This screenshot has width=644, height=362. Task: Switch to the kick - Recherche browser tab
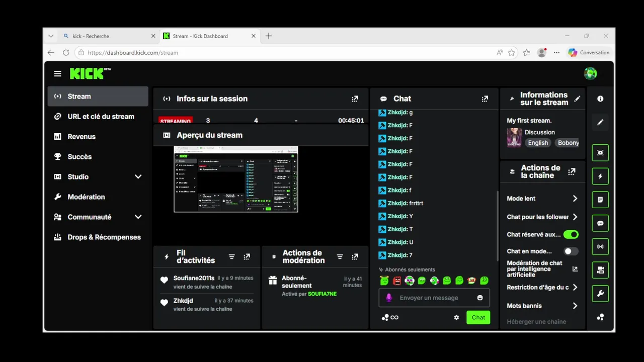point(109,36)
